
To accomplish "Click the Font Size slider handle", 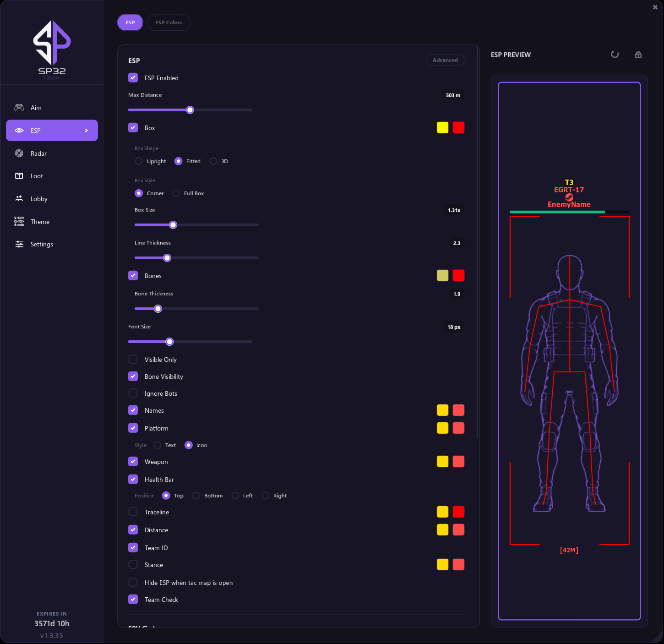I will point(169,342).
